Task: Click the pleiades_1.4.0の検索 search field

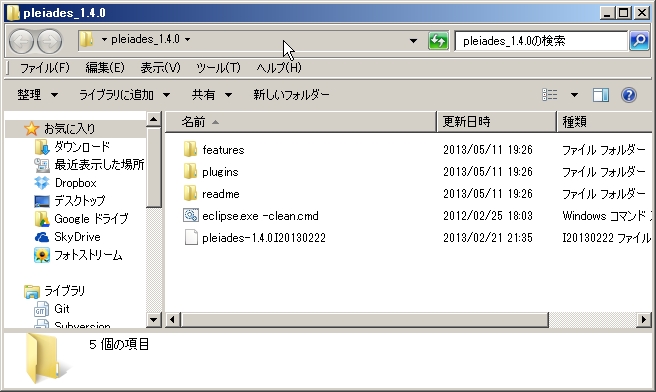Action: 541,41
